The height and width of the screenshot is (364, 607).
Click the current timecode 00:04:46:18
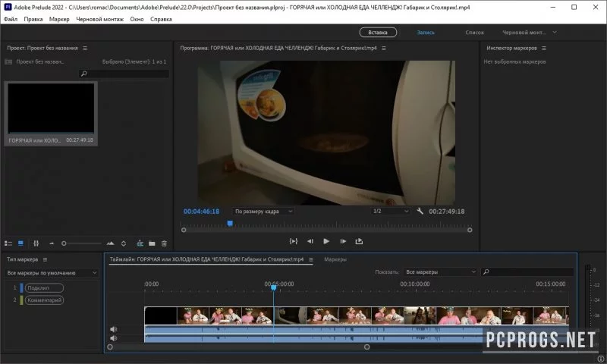[201, 212]
